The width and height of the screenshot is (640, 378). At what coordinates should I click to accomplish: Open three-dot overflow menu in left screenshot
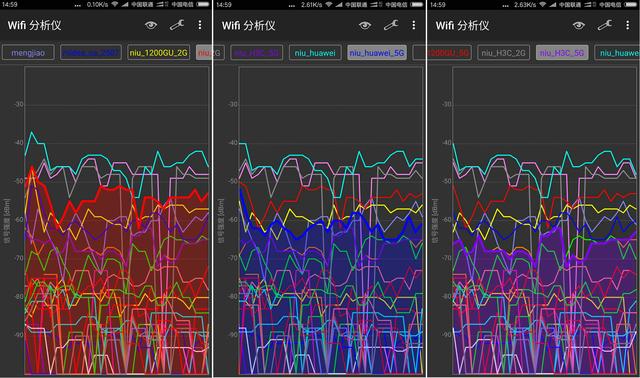coord(200,25)
